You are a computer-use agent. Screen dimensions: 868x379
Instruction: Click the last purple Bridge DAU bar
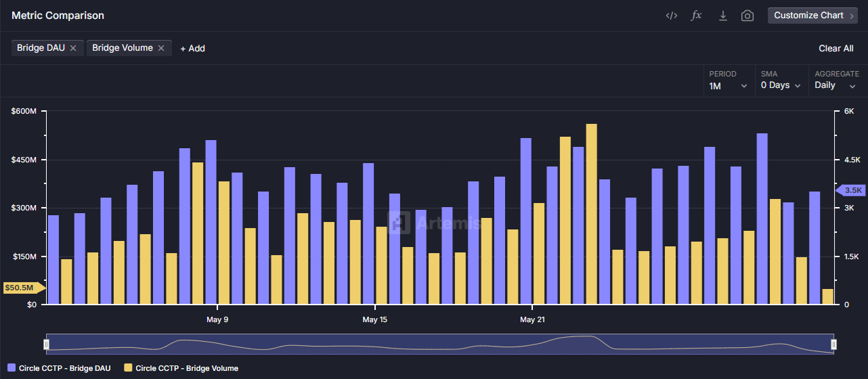click(x=815, y=248)
